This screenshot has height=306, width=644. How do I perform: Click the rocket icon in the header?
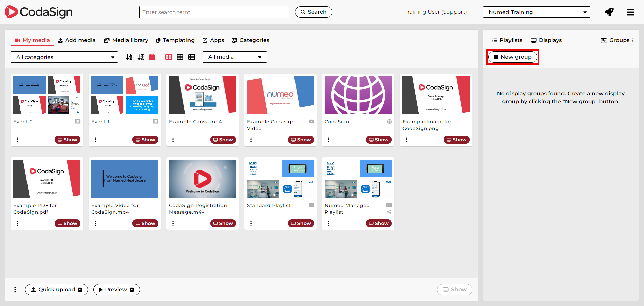pyautogui.click(x=609, y=12)
